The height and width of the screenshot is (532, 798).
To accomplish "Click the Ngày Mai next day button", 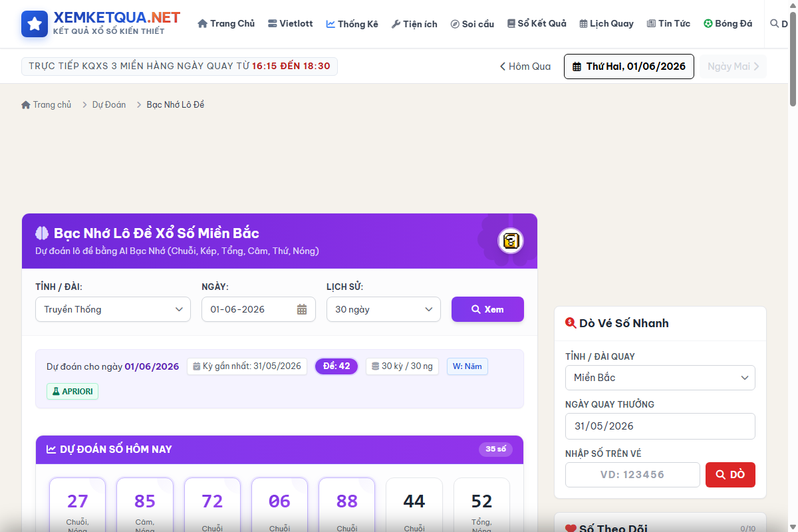I will pyautogui.click(x=733, y=66).
